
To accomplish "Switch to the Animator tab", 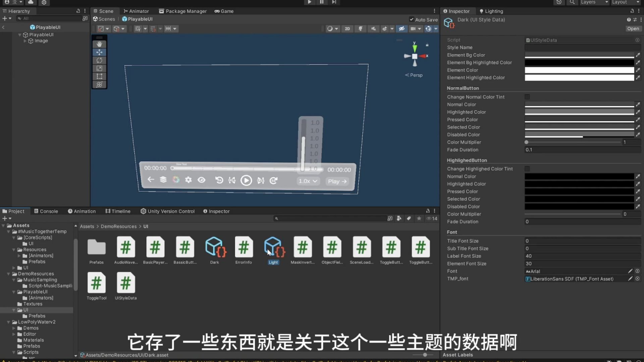I will (136, 11).
